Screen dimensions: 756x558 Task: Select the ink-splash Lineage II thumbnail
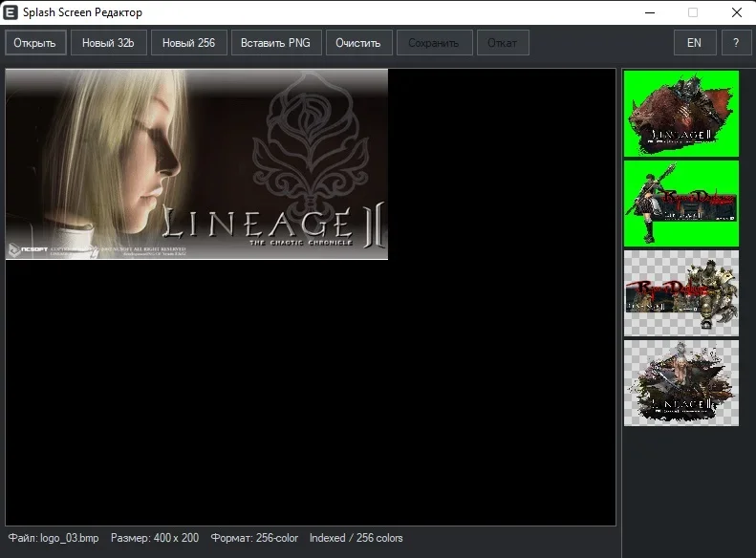(680, 383)
